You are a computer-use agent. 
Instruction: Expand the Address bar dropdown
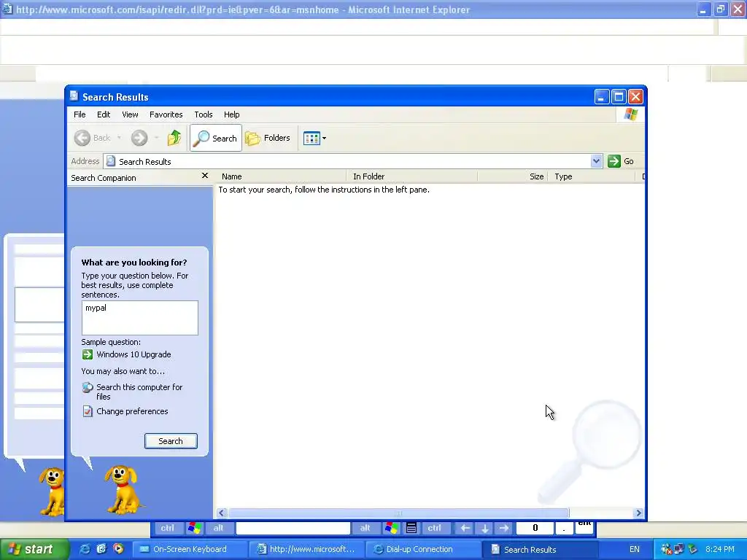click(596, 161)
